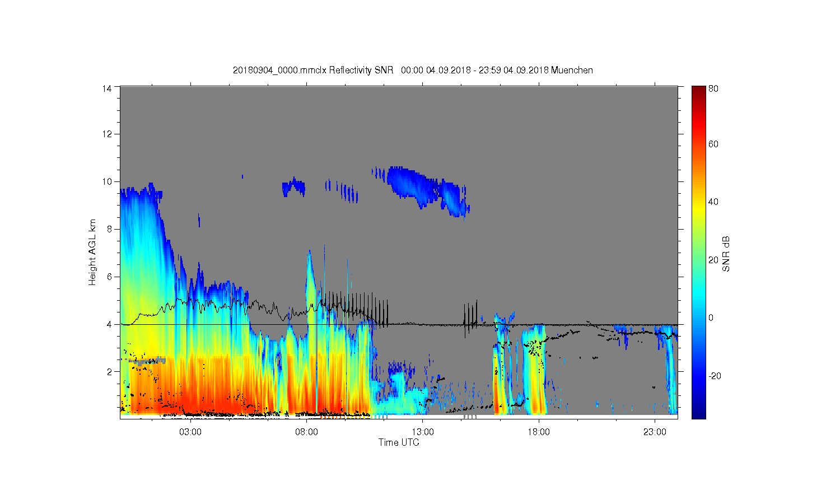This screenshot has width=840, height=504.
Task: Click the yellow section of the colorbar
Action: pyautogui.click(x=698, y=208)
